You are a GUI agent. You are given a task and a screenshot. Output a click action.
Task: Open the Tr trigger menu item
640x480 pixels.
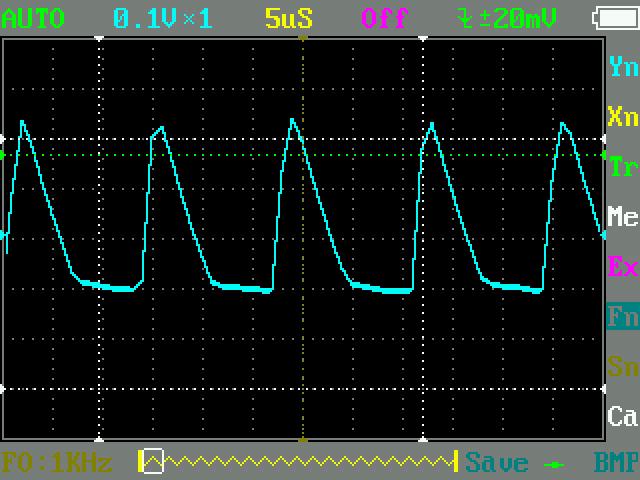coord(623,167)
